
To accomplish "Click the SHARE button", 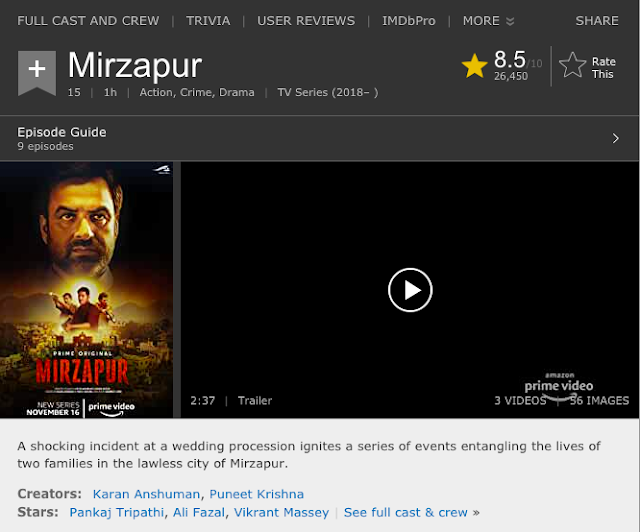I will (x=597, y=21).
